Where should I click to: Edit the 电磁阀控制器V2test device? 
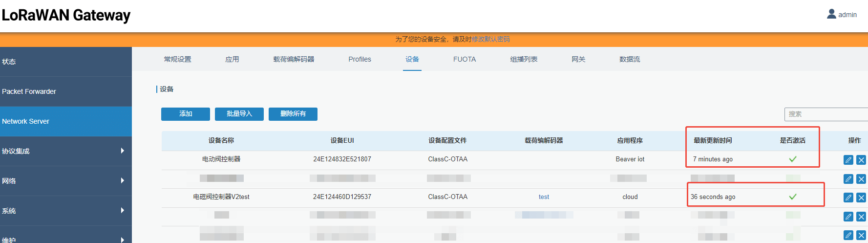pos(848,198)
